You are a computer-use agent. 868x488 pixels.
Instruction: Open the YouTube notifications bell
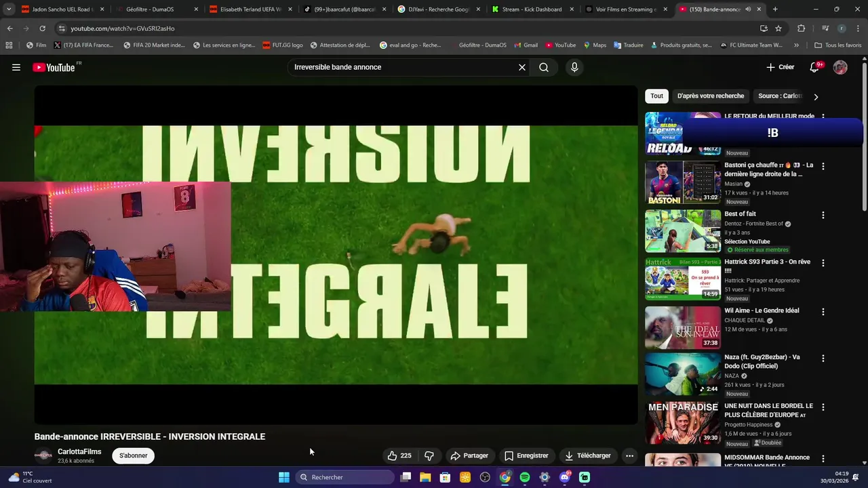pos(814,67)
